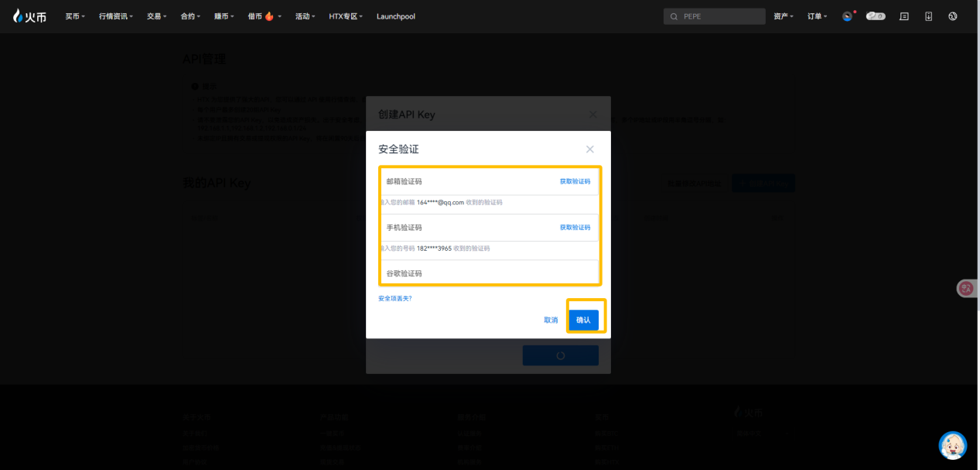
Task: Open the points badge pill in header
Action: tap(876, 15)
